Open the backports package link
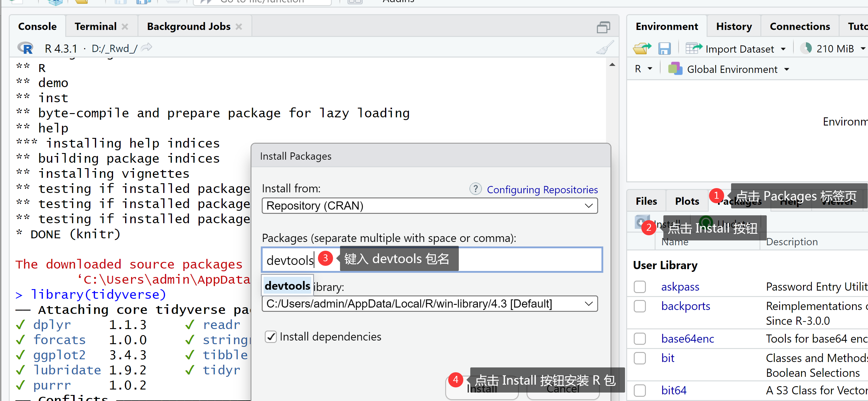This screenshot has width=868, height=401. (685, 306)
